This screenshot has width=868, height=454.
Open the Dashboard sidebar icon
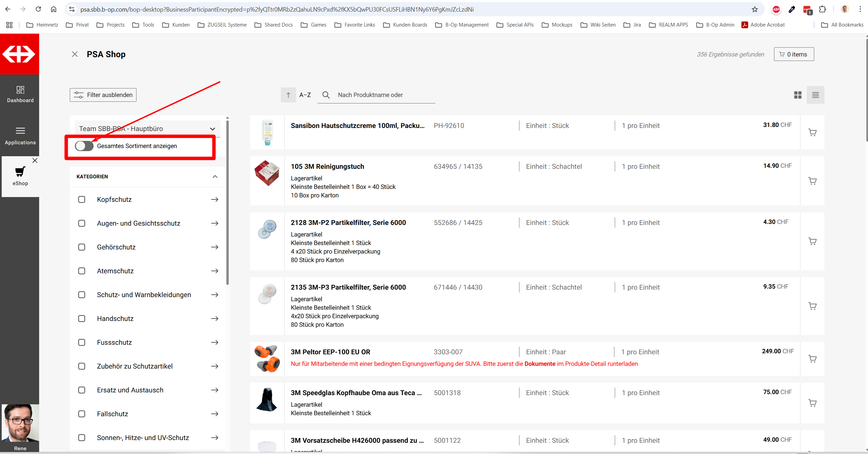click(x=20, y=94)
